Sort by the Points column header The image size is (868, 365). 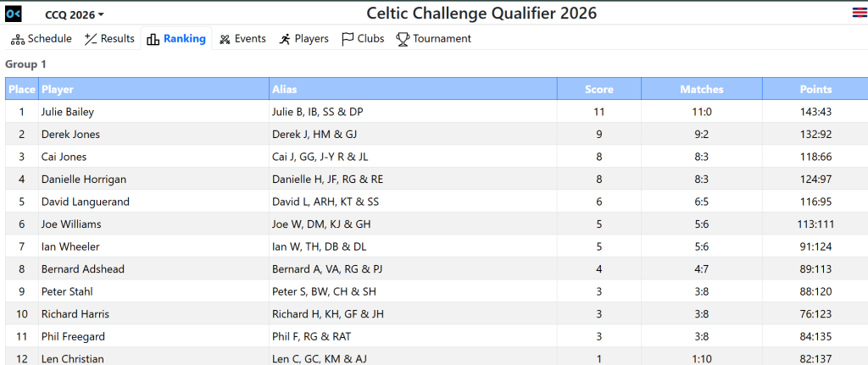pyautogui.click(x=815, y=89)
